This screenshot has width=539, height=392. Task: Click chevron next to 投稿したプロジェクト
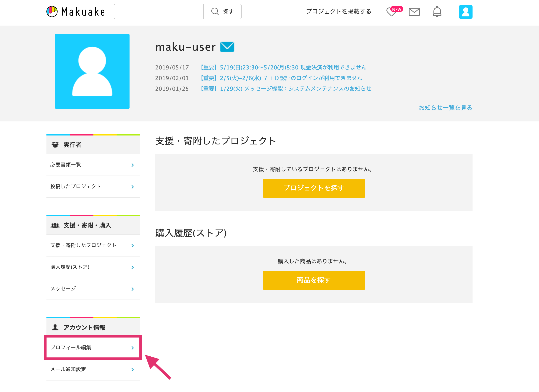[x=133, y=187]
